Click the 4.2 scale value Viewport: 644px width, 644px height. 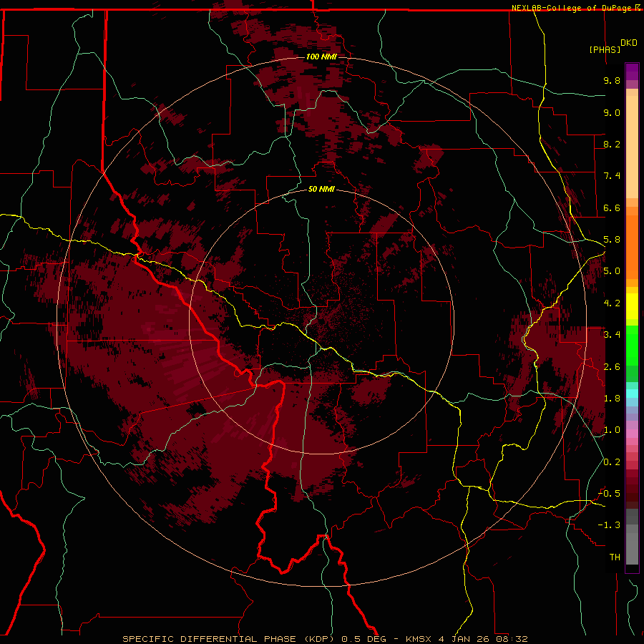pyautogui.click(x=612, y=303)
